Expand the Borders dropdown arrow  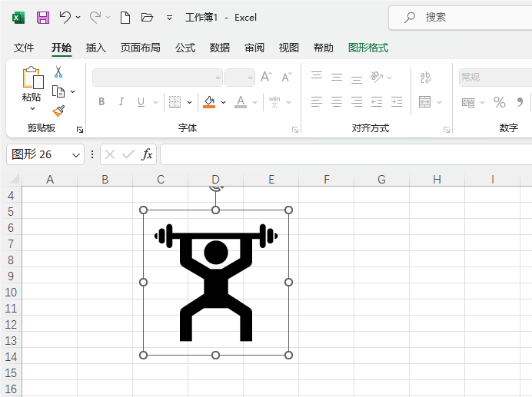[190, 102]
